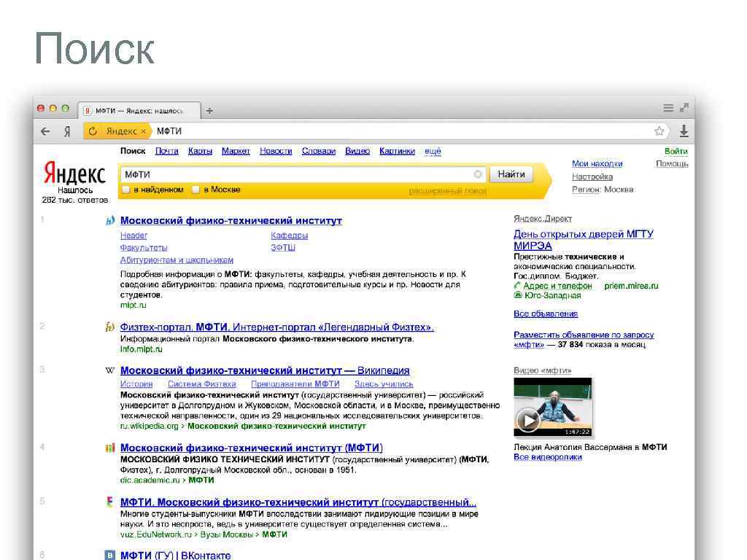Open the Факультеты sitelink
Screen dimensions: 747x560
click(144, 248)
